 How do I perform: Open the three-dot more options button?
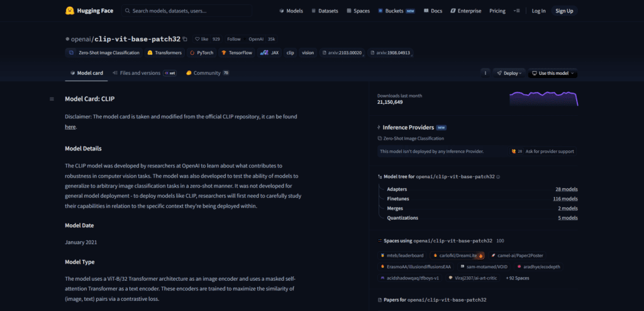486,73
